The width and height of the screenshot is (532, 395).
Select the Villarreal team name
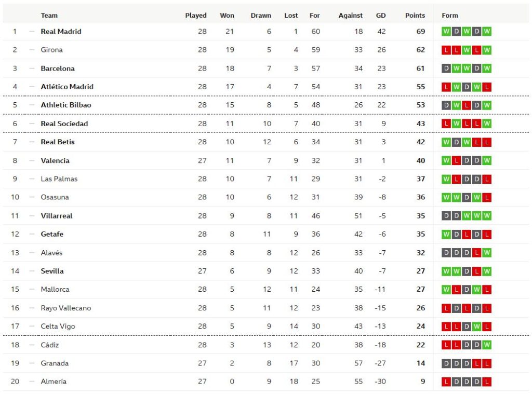pos(57,216)
